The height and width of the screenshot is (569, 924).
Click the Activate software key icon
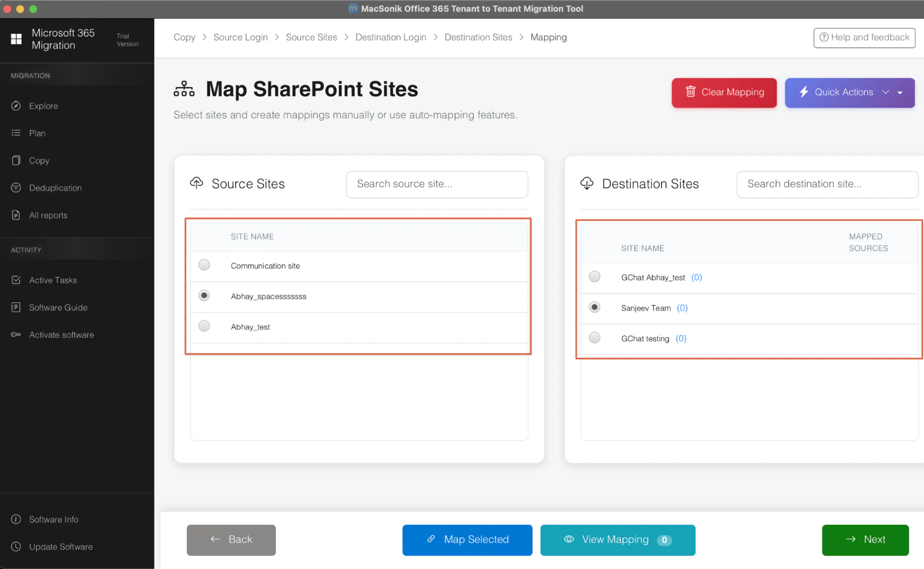(x=16, y=334)
